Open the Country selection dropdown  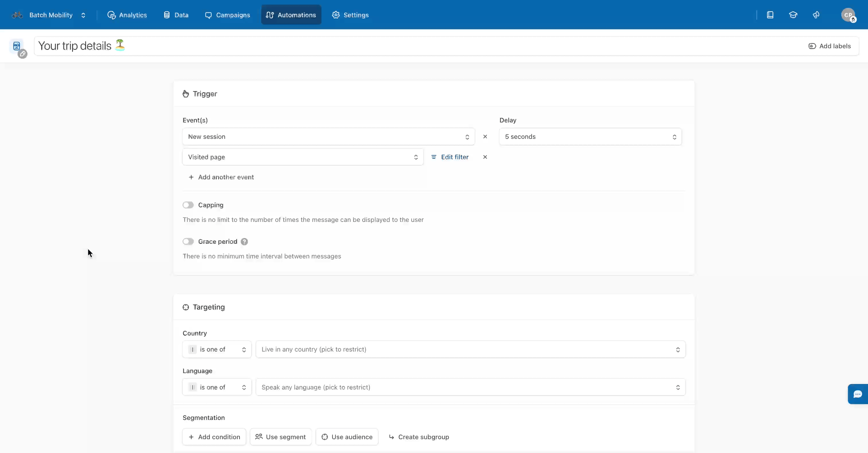470,350
